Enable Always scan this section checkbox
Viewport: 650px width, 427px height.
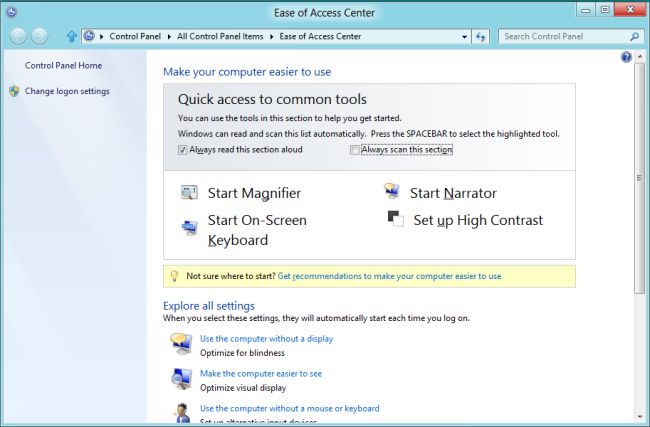[355, 150]
